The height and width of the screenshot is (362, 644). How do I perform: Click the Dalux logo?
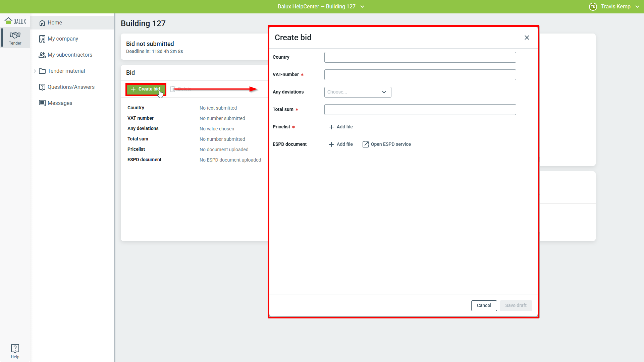click(15, 21)
